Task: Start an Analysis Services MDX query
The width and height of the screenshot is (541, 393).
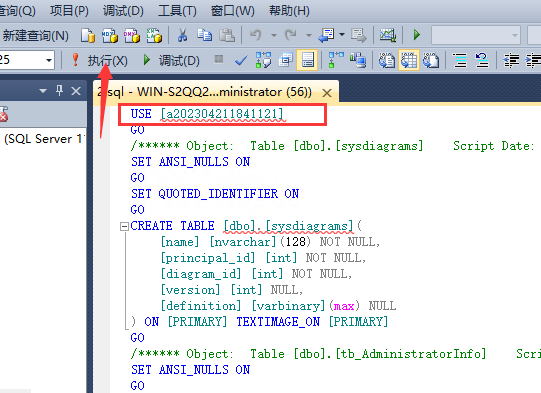Action: point(110,35)
